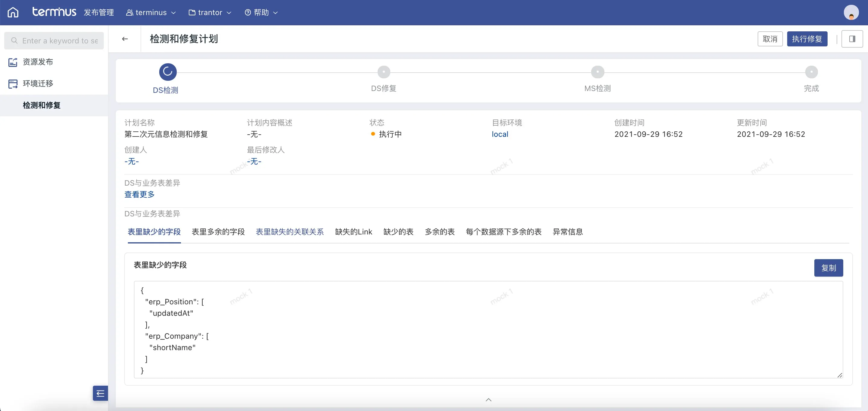Open 资源发布 in sidebar
868x411 pixels.
point(54,62)
